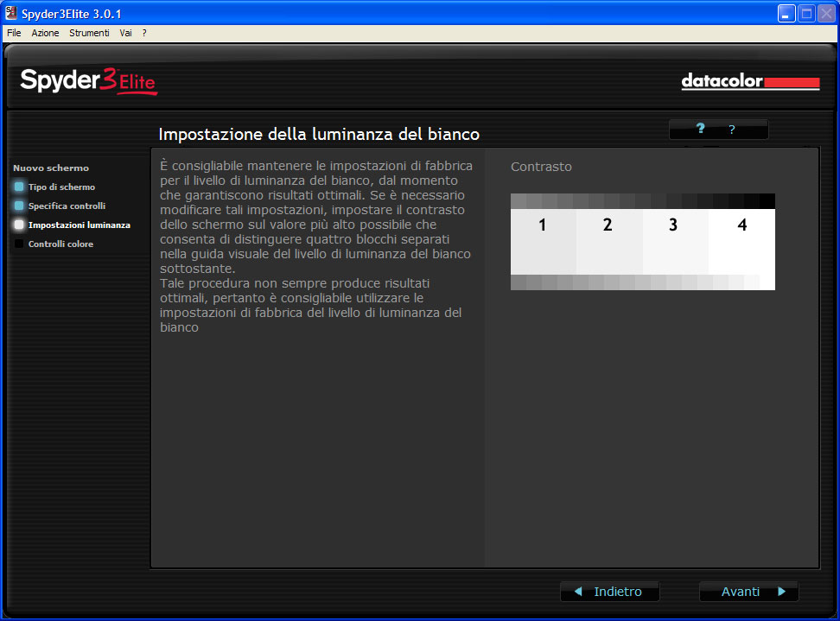Viewport: 840px width, 621px height.
Task: Click the Impostazione della luminanza del bianco title
Action: coord(319,134)
